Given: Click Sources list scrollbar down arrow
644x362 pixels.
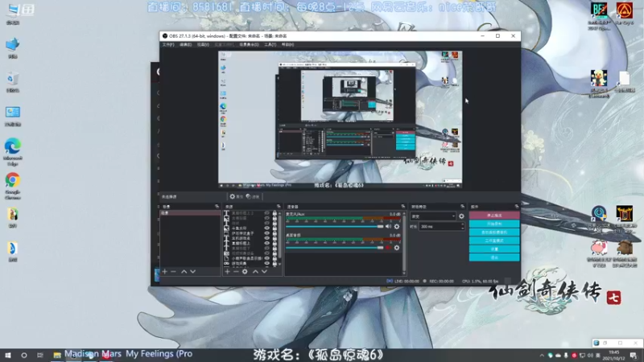Looking at the screenshot, I should [280, 264].
